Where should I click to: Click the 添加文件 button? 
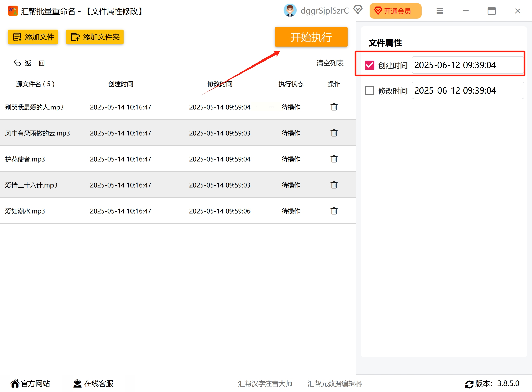[x=33, y=37]
